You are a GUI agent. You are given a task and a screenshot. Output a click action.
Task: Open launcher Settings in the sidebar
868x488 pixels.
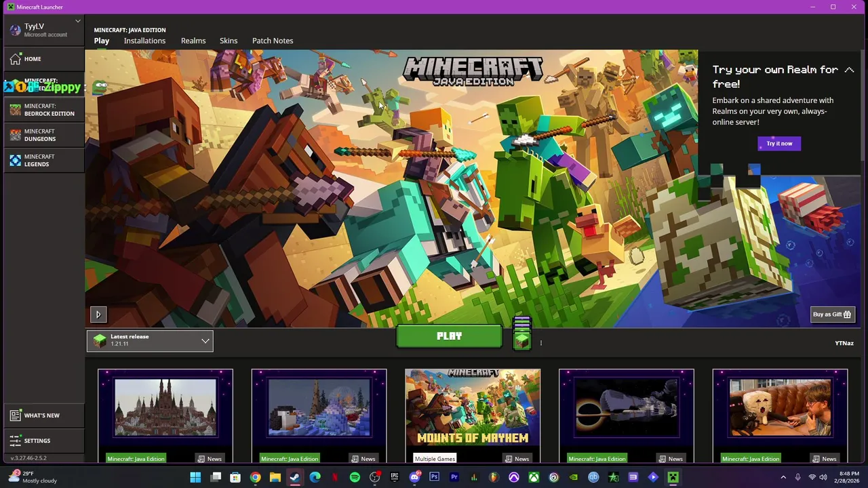tap(44, 441)
